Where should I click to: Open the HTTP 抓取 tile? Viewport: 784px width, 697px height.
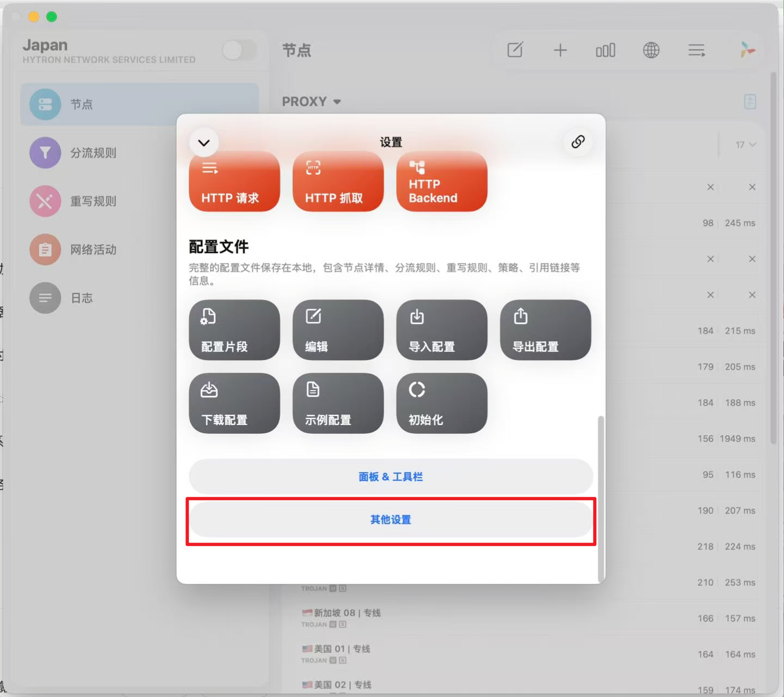point(338,182)
